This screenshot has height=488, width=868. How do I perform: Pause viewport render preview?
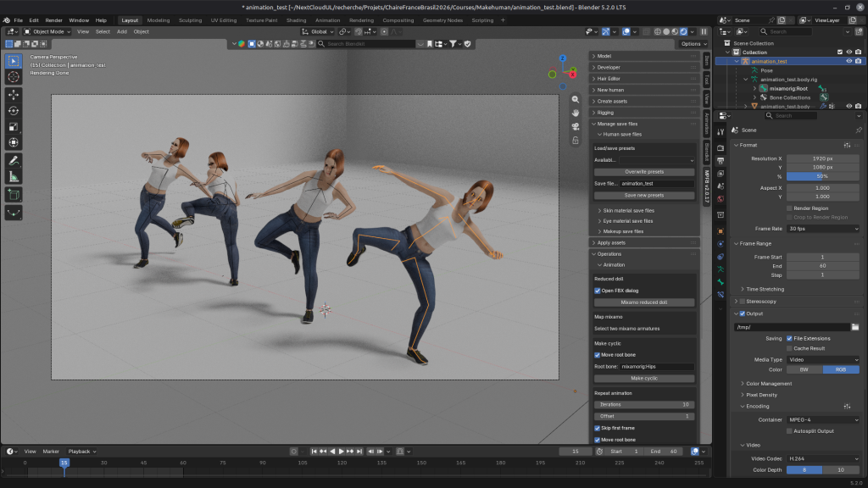click(x=704, y=31)
